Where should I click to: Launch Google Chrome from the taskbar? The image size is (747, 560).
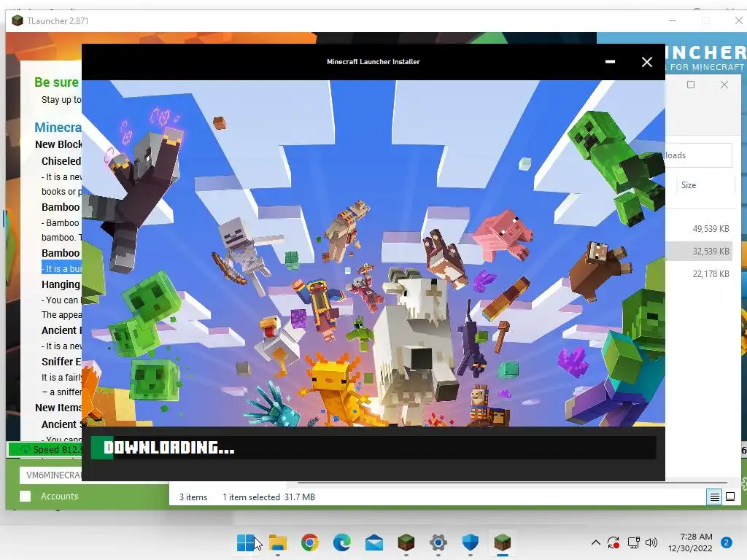pos(309,542)
